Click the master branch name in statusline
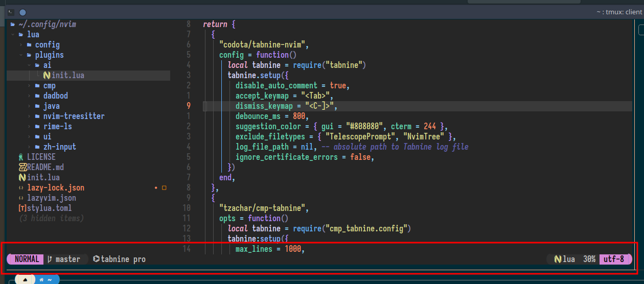 pyautogui.click(x=68, y=259)
